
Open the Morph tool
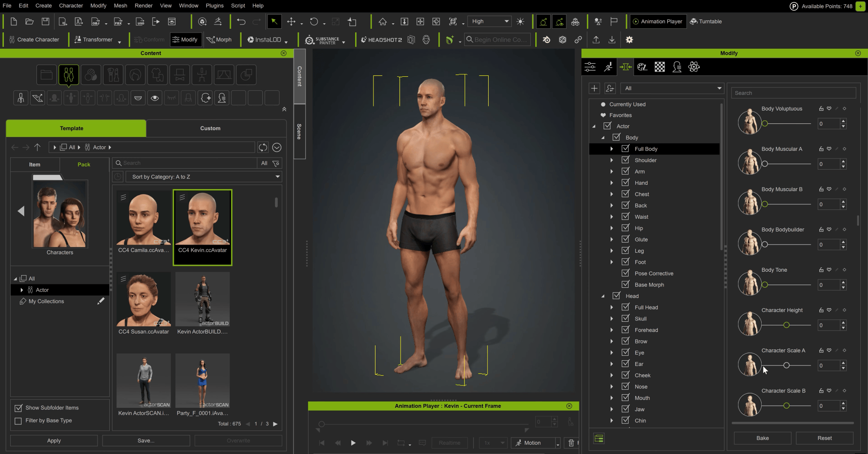(x=219, y=39)
